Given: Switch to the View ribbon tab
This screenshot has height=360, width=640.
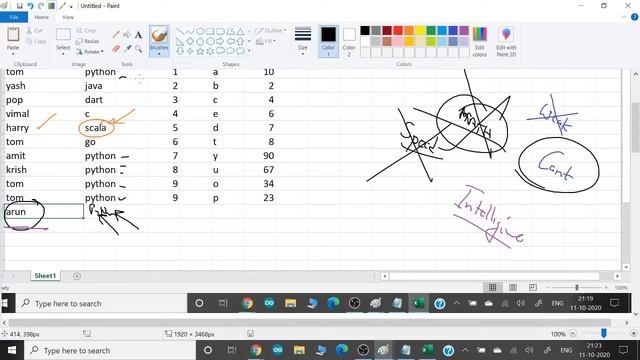Looking at the screenshot, I should click(68, 17).
